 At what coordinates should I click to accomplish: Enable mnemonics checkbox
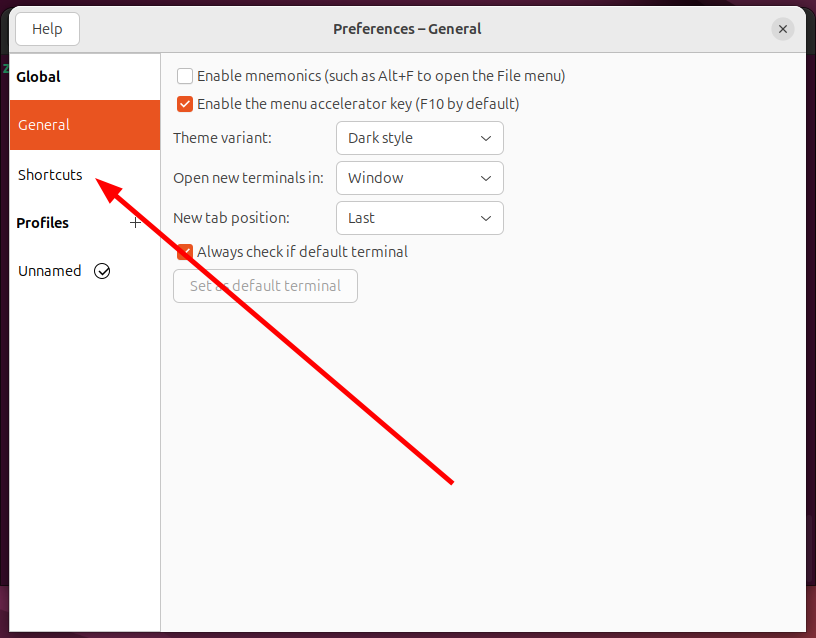[184, 76]
